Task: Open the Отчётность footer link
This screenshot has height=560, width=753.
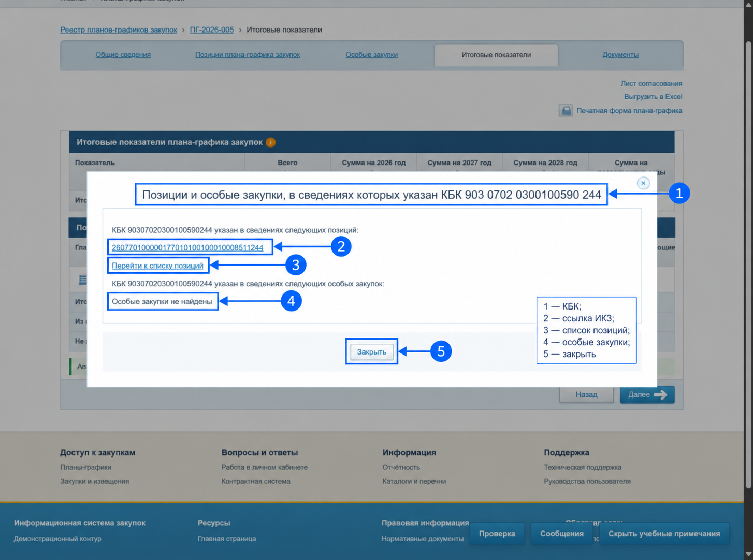Action: [x=401, y=467]
